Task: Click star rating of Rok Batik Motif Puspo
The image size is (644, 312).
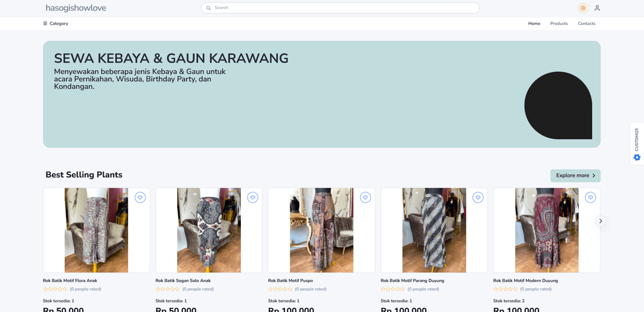Action: tap(280, 289)
